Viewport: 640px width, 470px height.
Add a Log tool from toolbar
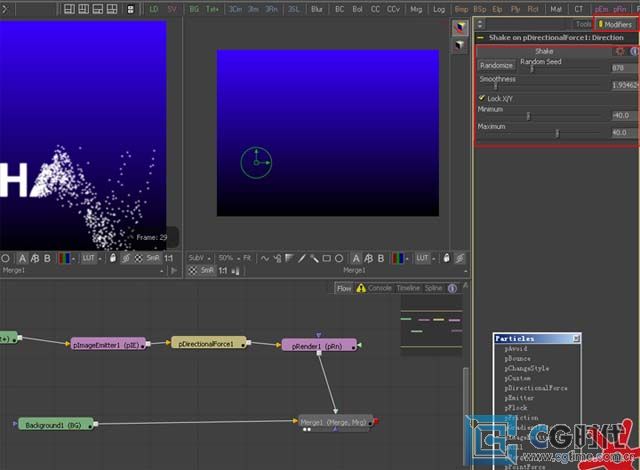coord(439,9)
